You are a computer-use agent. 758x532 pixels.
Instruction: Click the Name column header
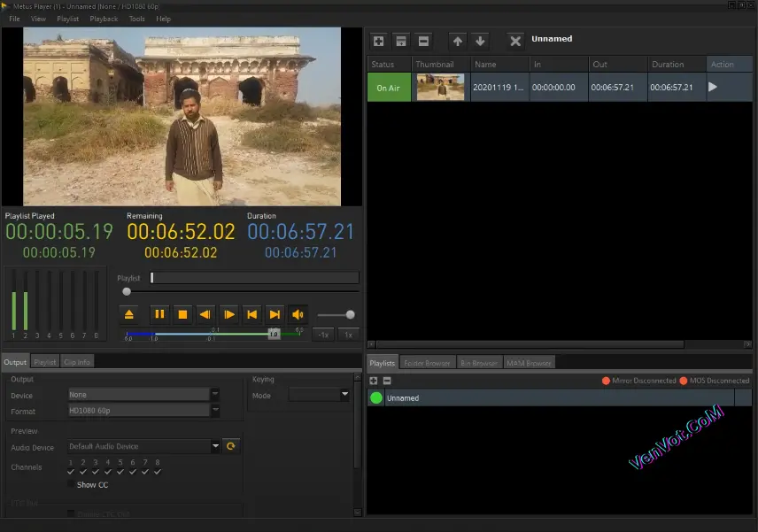tap(499, 65)
